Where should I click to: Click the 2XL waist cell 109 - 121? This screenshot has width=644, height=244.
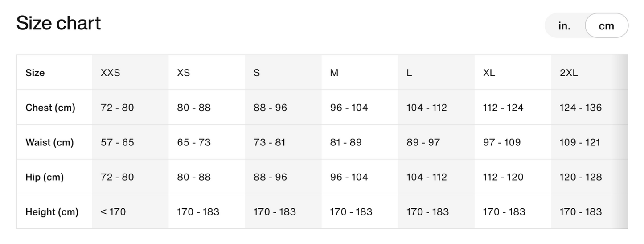click(580, 142)
